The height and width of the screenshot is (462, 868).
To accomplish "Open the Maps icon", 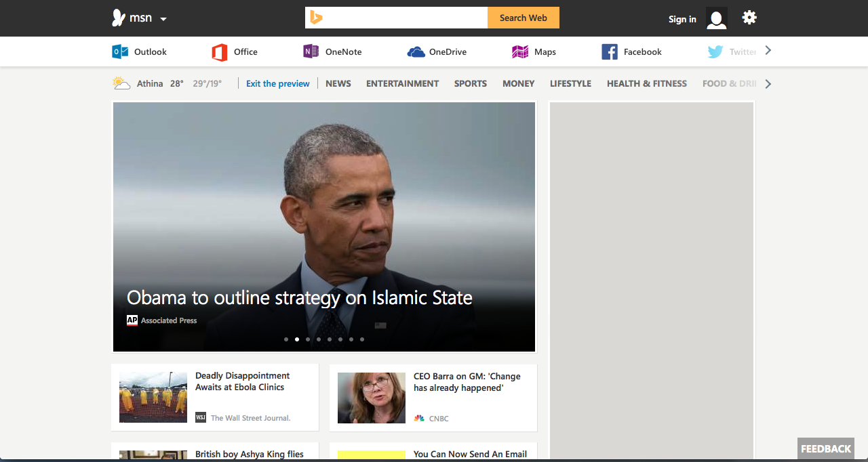I will [520, 51].
